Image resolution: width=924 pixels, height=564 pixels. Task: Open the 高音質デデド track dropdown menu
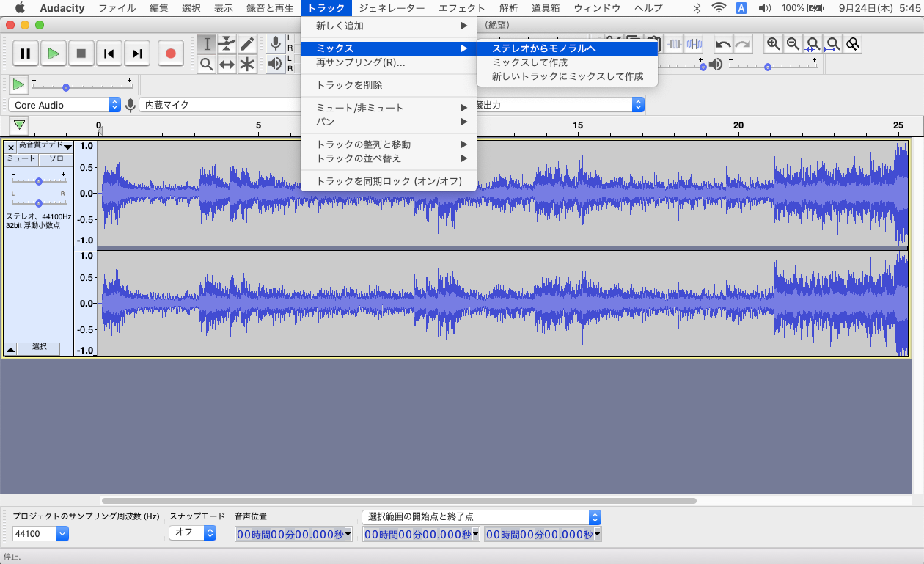45,147
